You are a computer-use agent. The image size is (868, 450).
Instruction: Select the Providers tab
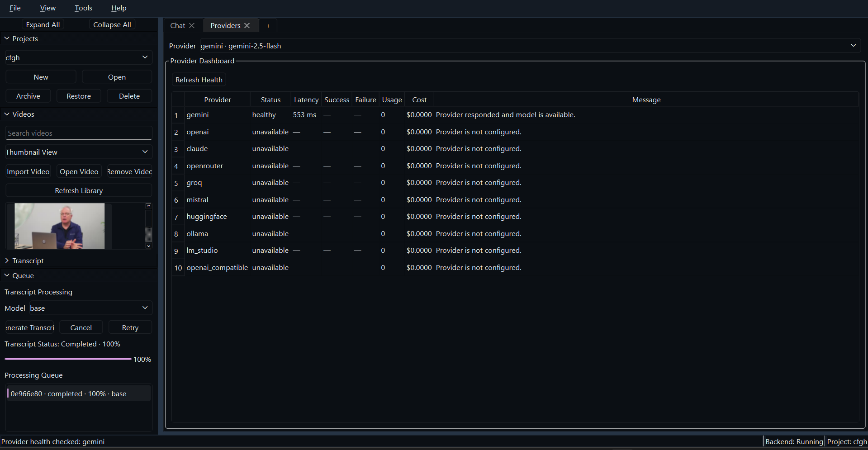(x=225, y=26)
